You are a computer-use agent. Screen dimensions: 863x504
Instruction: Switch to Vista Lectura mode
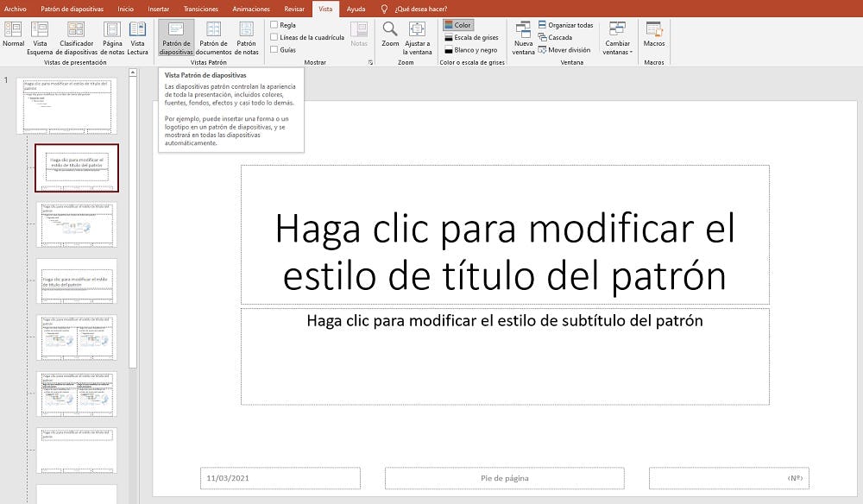(x=137, y=35)
